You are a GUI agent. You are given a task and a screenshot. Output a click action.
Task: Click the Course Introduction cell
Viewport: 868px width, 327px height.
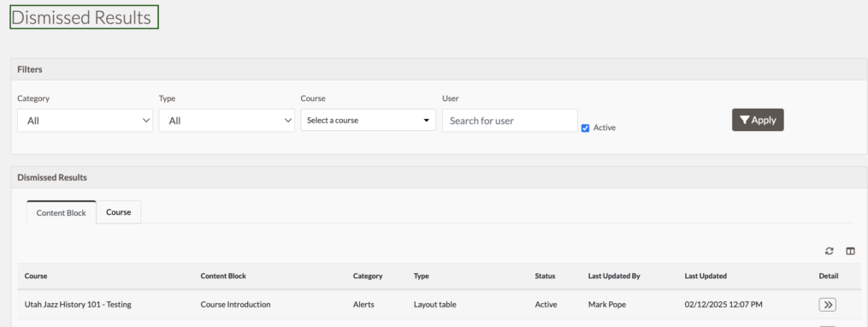[235, 304]
